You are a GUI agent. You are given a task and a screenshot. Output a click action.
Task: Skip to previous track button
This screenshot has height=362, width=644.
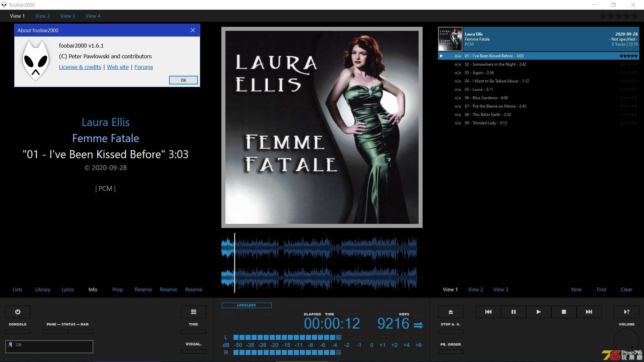488,312
